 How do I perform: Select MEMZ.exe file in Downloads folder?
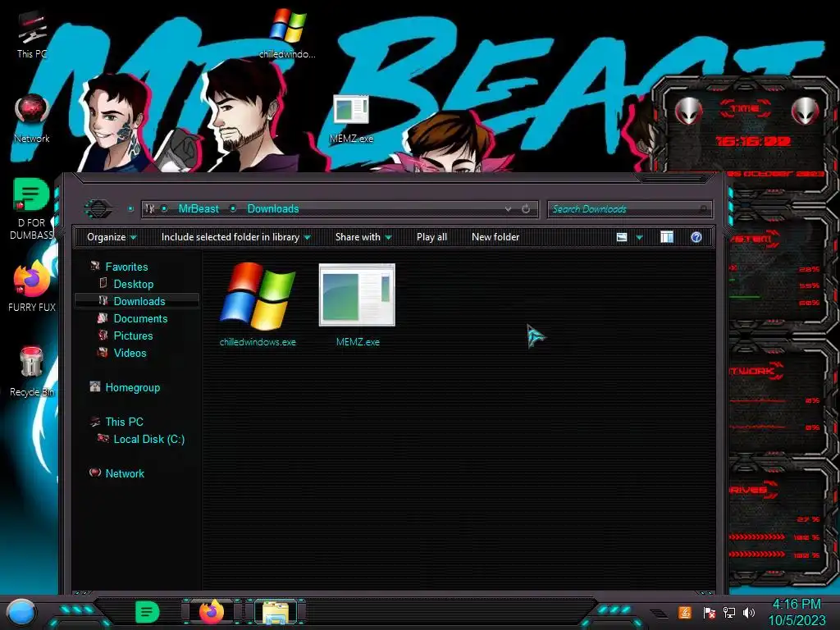click(x=358, y=304)
